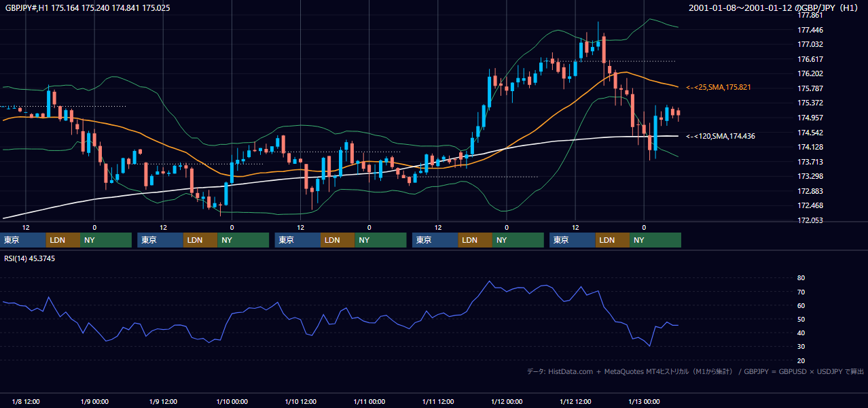868x408 pixels.
Task: Pick the RSI scale value 20
Action: pos(801,360)
